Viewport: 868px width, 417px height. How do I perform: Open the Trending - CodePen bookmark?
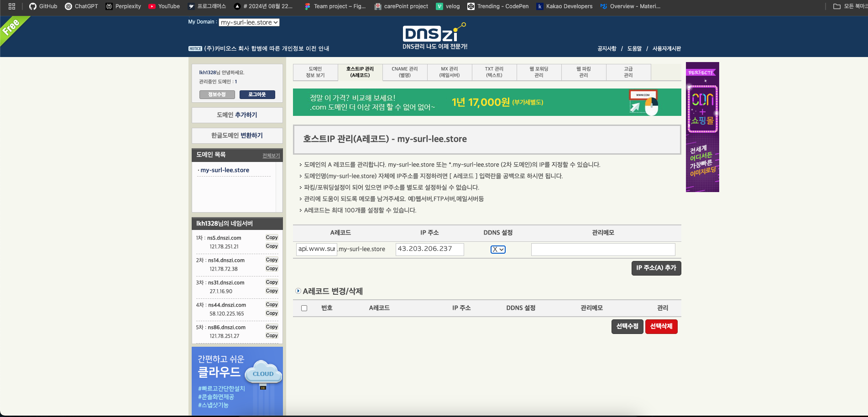click(498, 6)
